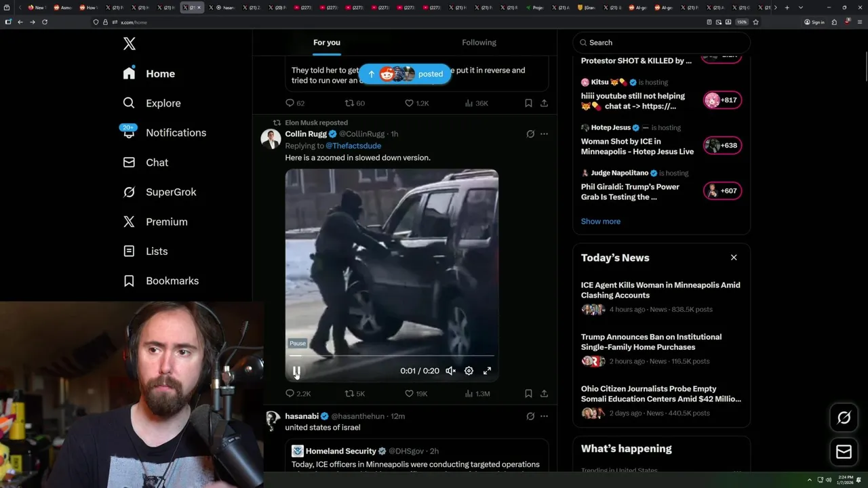Join Judge Napolitano's space (+607)
868x488 pixels.
(723, 191)
